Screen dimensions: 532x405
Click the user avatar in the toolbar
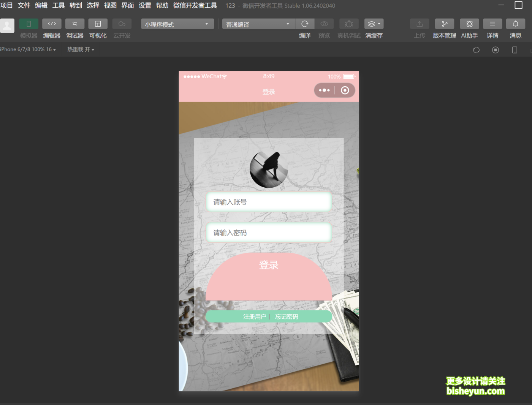click(x=7, y=25)
